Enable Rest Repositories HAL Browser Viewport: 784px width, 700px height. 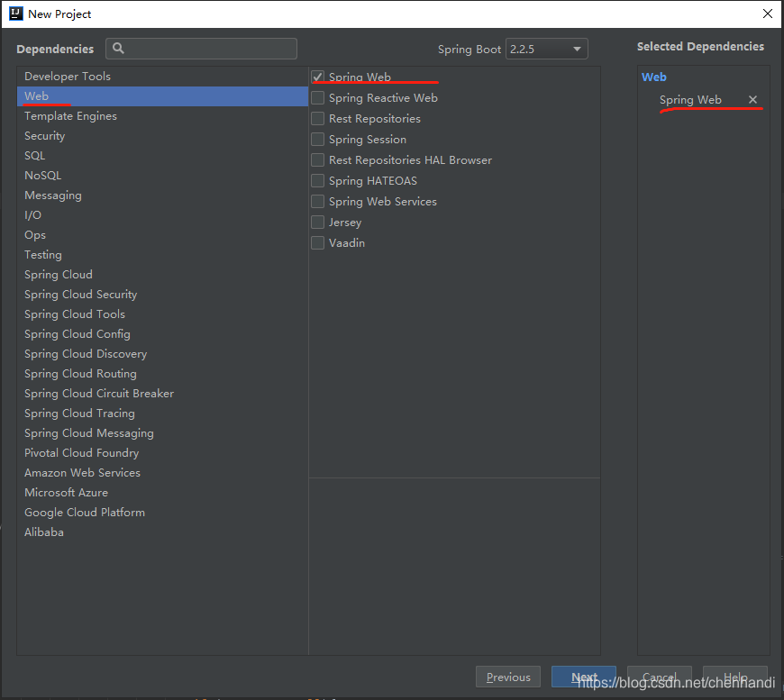point(317,160)
